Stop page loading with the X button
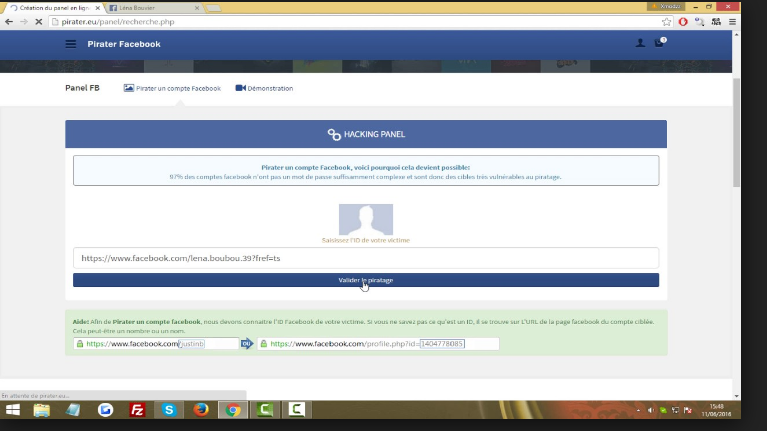 pos(39,22)
